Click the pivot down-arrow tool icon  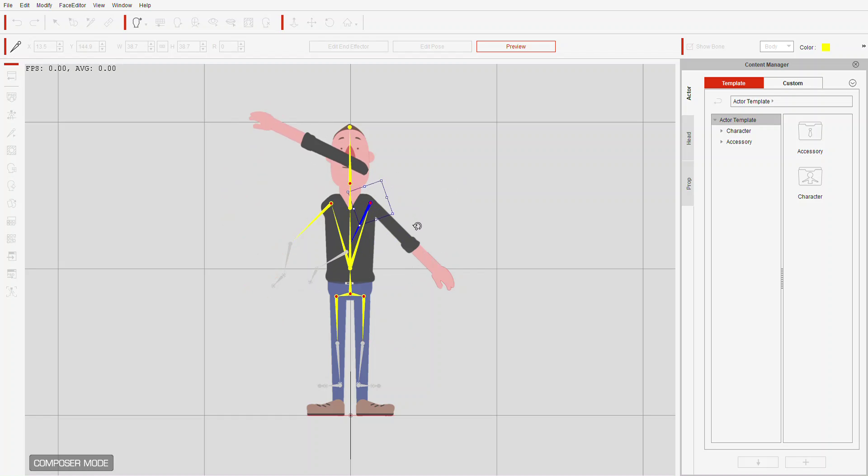(x=294, y=22)
